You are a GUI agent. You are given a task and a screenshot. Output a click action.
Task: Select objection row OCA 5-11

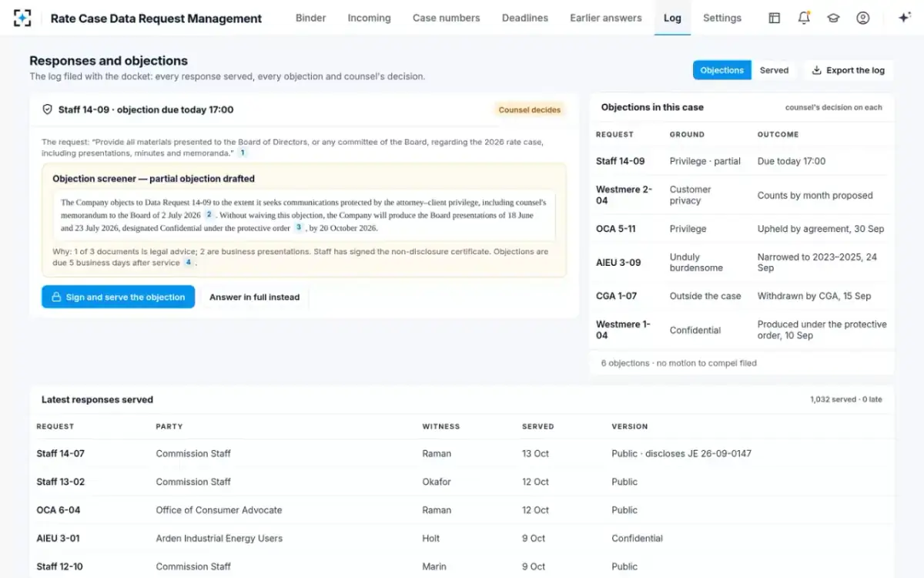point(742,229)
